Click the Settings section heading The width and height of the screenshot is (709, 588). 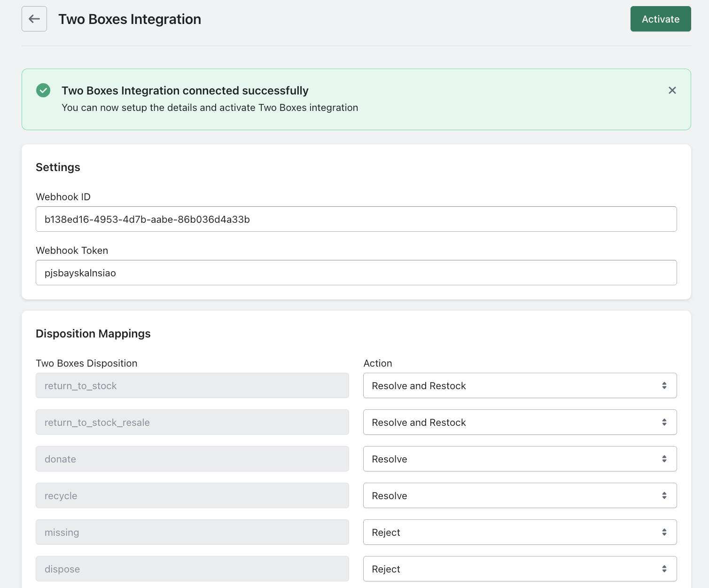tap(58, 167)
